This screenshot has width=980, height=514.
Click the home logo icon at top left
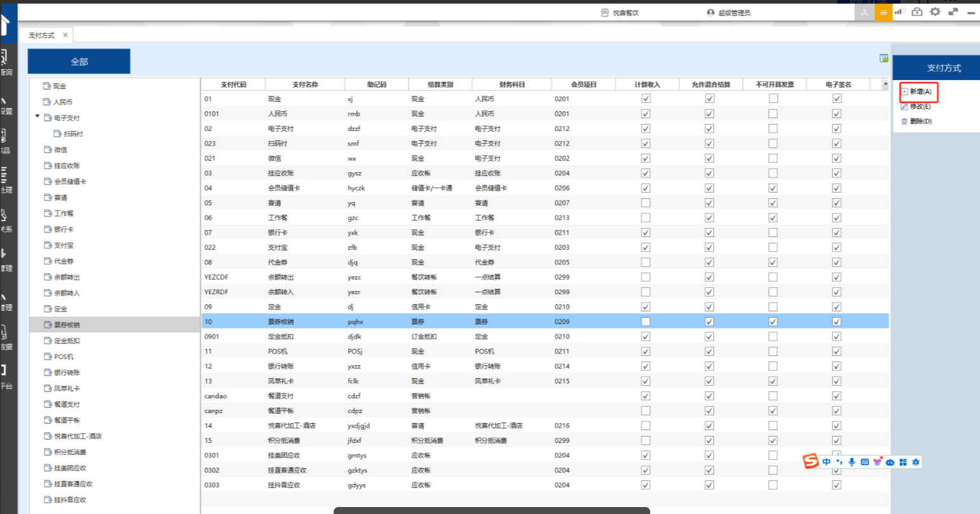click(5, 25)
